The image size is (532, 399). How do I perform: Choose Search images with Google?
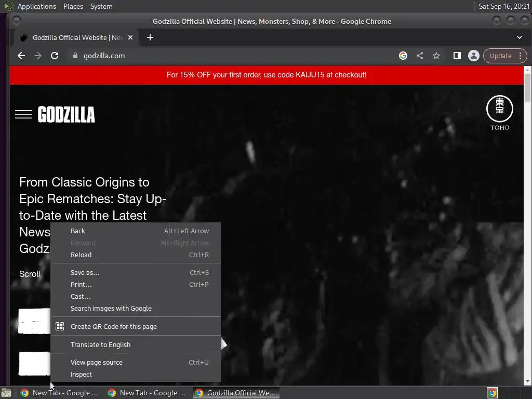(136, 308)
